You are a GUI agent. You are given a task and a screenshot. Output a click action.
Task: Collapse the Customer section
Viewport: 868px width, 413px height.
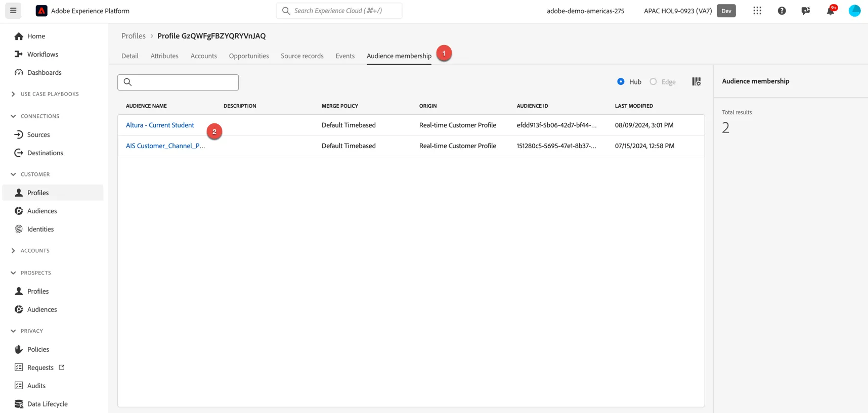tap(13, 174)
